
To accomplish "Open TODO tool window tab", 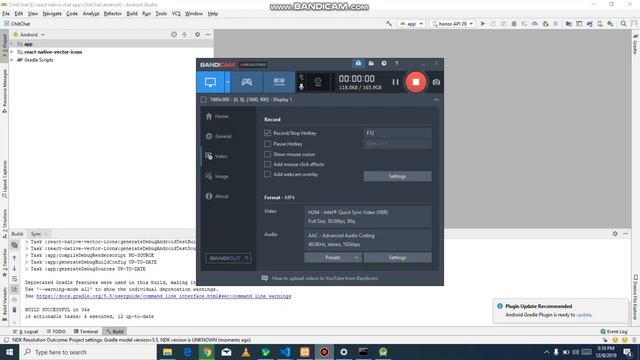I will 56,331.
